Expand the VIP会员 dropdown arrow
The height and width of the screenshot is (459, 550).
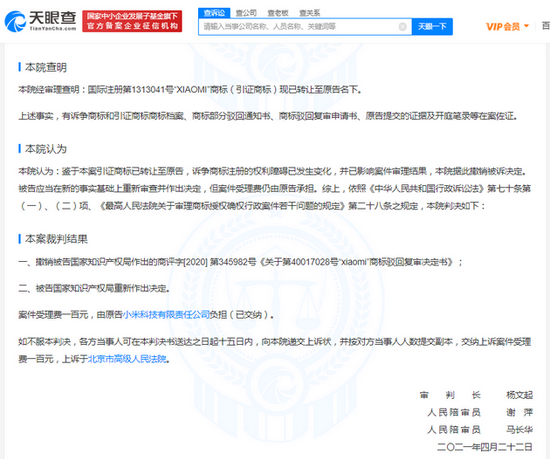(x=526, y=26)
